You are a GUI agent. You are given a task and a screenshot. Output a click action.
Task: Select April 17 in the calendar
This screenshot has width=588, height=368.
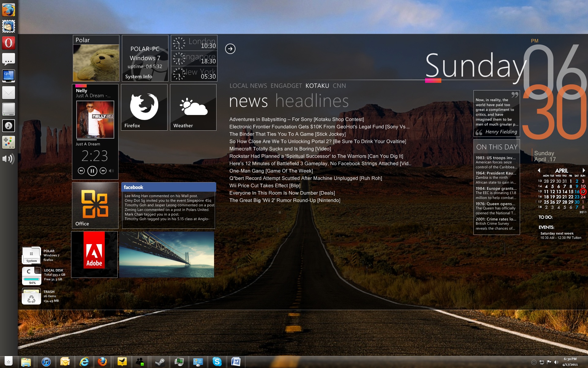coord(583,192)
